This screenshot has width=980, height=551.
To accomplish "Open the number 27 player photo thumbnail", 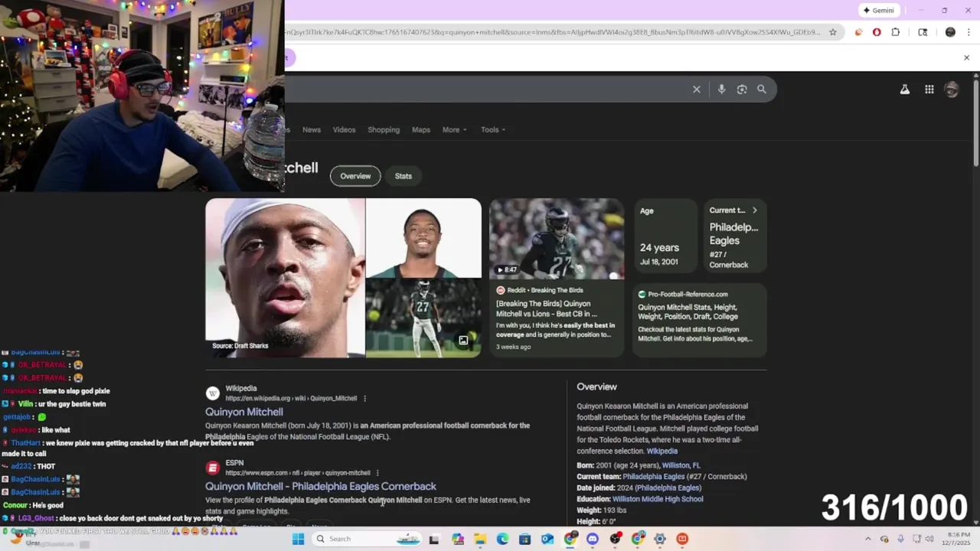I will tap(423, 318).
